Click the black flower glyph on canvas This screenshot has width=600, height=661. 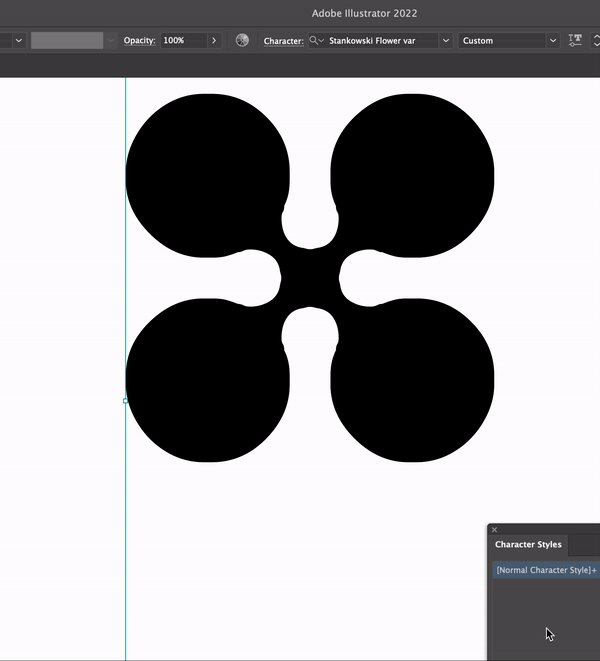310,278
